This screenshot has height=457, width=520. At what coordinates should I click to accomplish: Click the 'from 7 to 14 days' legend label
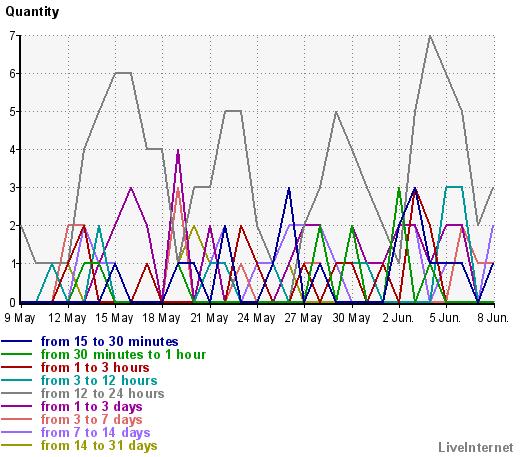tap(96, 432)
